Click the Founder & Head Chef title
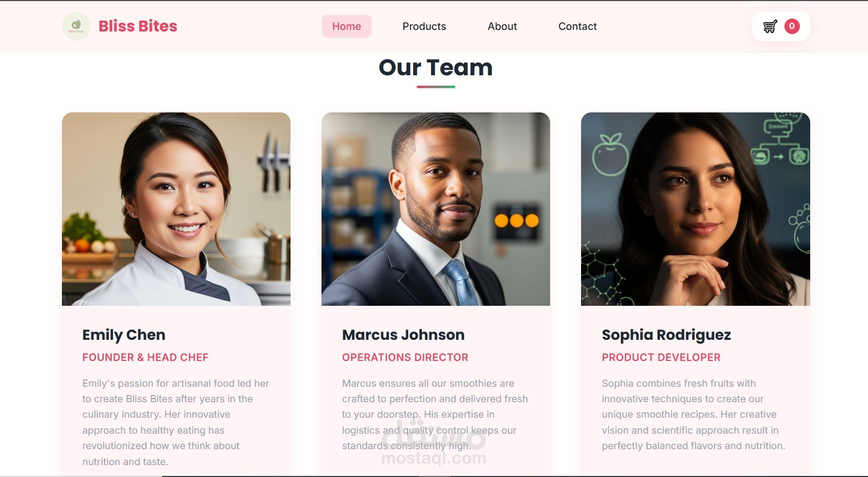Screen dimensions: 868x477 (146, 357)
